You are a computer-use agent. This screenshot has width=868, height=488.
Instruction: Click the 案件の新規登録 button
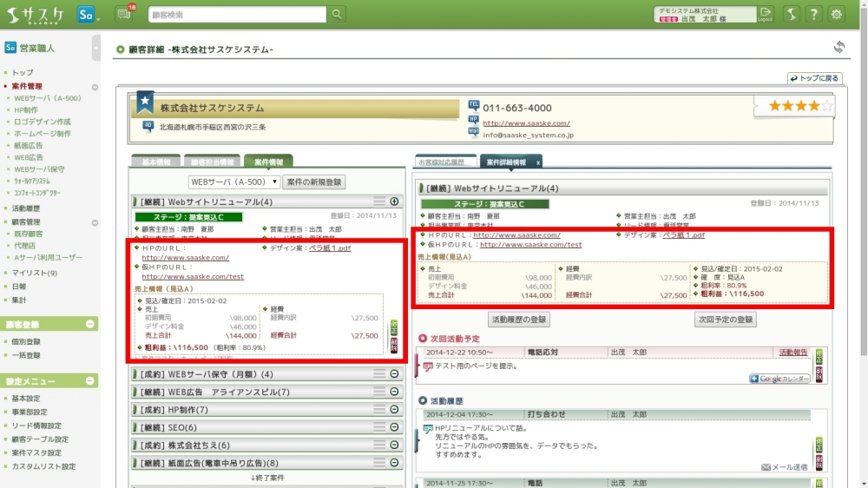[x=314, y=182]
